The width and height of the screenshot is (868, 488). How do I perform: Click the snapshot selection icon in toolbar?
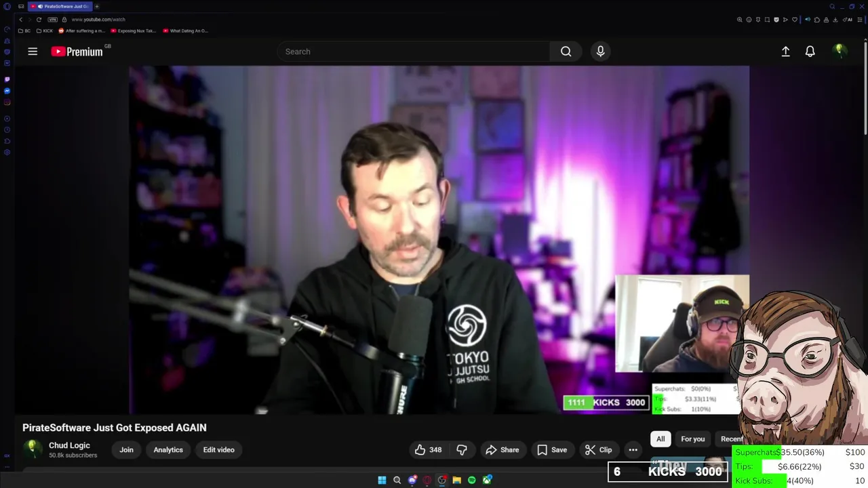point(767,20)
